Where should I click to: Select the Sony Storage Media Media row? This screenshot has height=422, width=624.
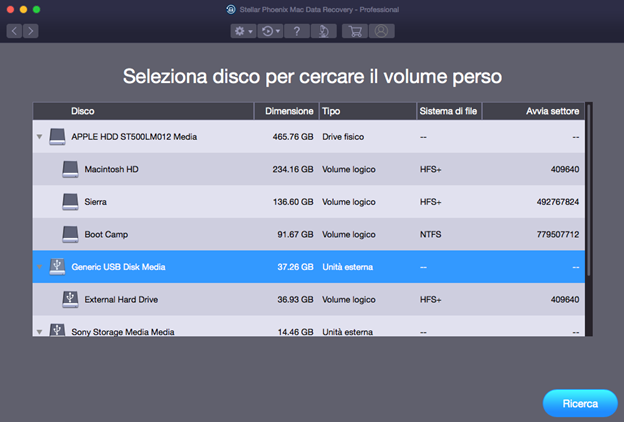click(309, 326)
